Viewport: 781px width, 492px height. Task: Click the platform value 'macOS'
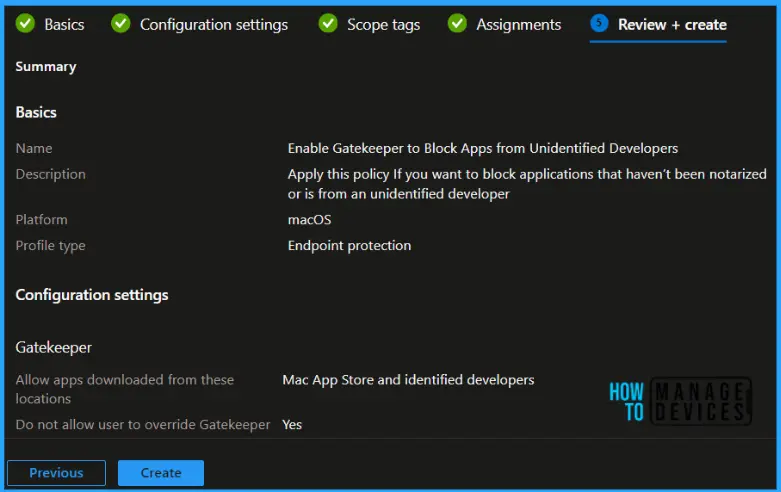pyautogui.click(x=309, y=220)
